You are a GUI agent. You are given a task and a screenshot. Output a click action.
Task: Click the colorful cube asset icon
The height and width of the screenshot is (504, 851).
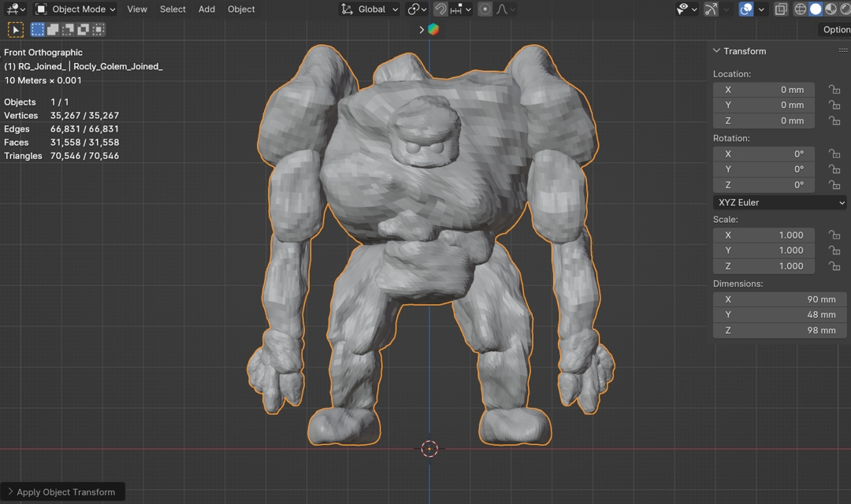coord(433,30)
